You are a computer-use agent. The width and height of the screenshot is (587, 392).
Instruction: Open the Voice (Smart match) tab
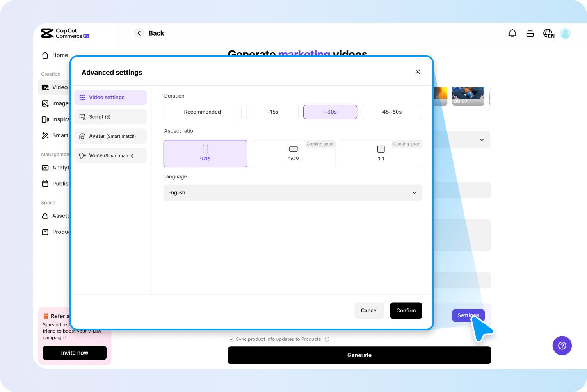(110, 155)
